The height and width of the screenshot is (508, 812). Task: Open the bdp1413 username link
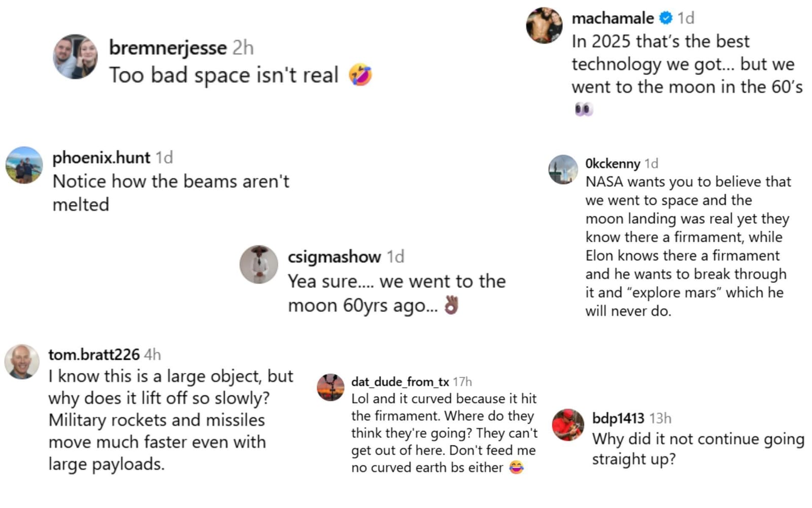618,418
